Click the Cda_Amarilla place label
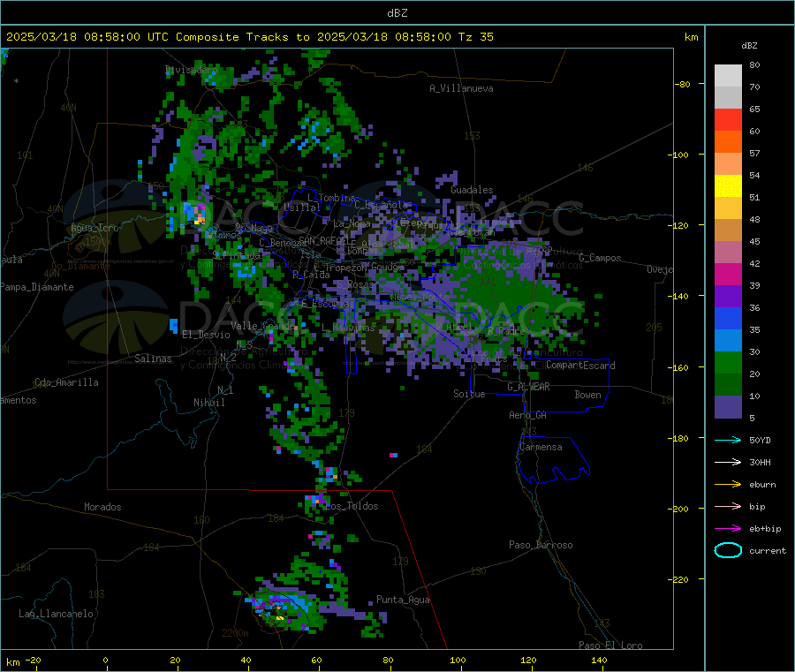This screenshot has height=672, width=795. (66, 382)
